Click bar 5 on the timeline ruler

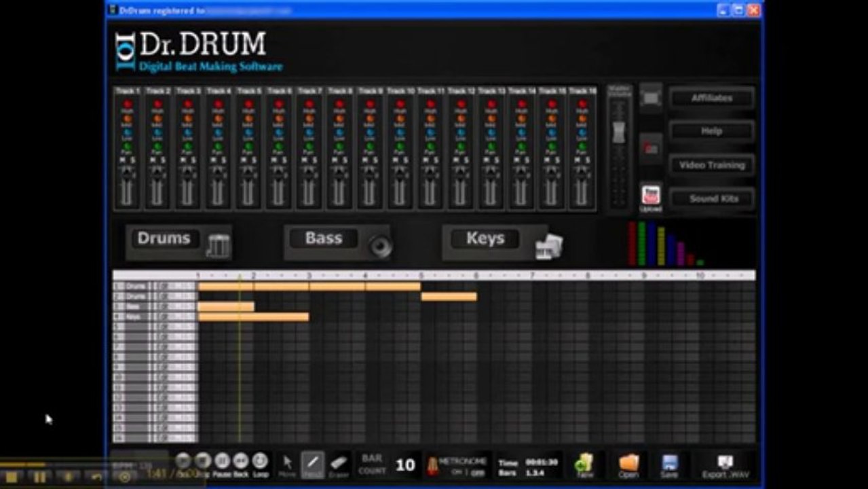[x=421, y=276]
